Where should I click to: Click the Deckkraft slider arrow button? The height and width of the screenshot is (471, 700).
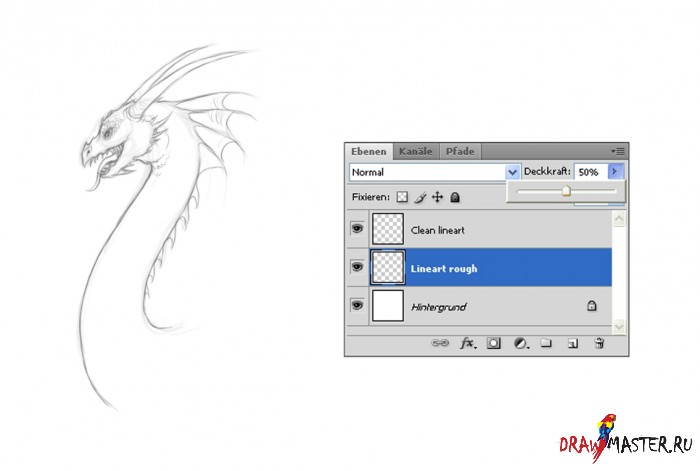point(615,171)
